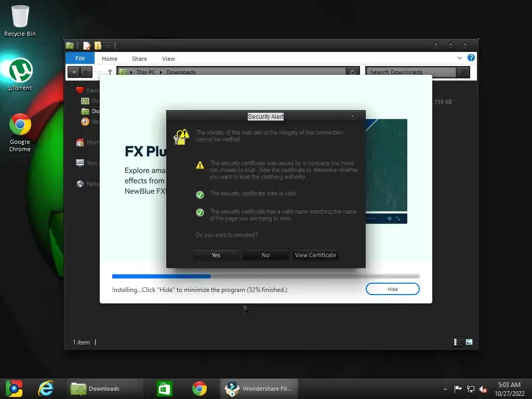Mute the FX Plugins preview video
The image size is (532, 399).
(389, 219)
